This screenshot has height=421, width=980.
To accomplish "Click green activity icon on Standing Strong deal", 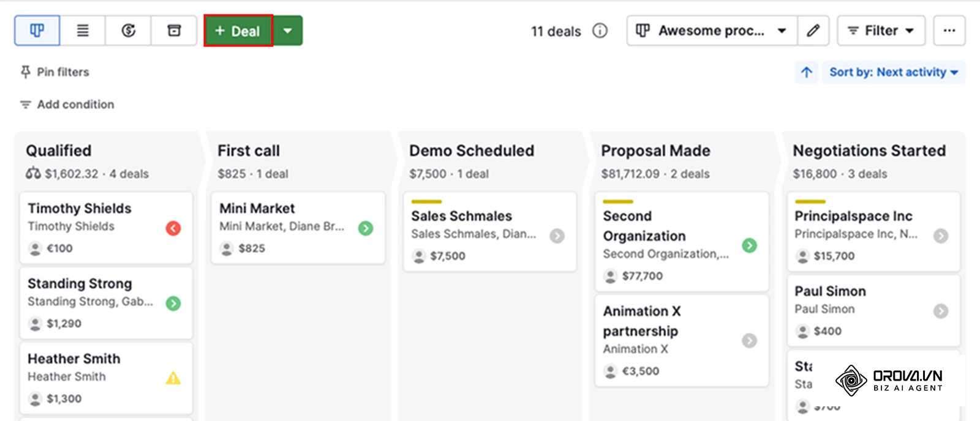I will [173, 304].
